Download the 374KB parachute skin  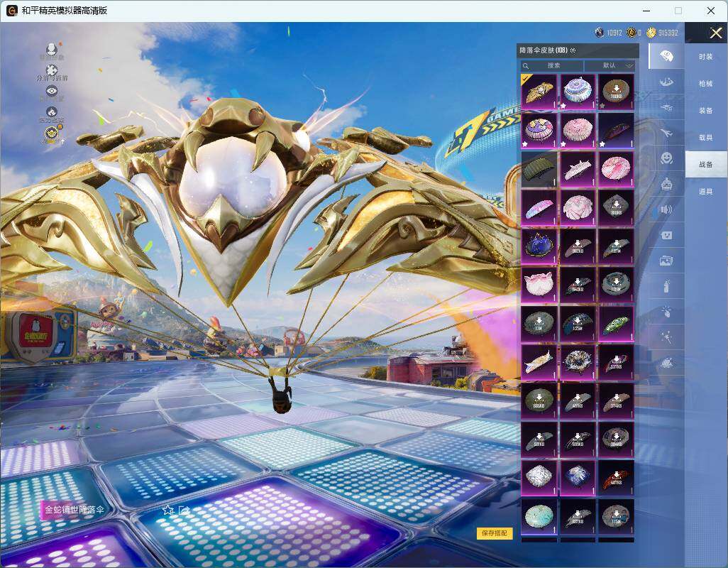pos(616,401)
